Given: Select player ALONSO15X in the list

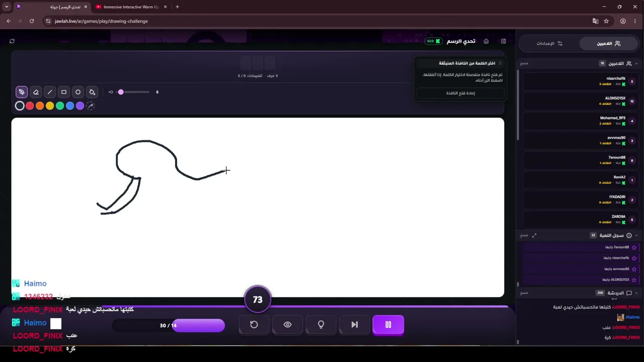Looking at the screenshot, I should click(581, 101).
